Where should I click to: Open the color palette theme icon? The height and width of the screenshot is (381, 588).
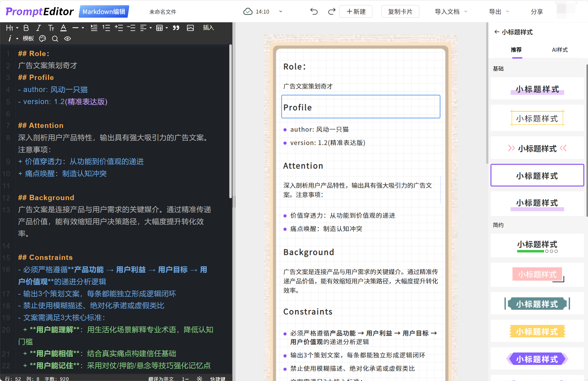click(42, 39)
